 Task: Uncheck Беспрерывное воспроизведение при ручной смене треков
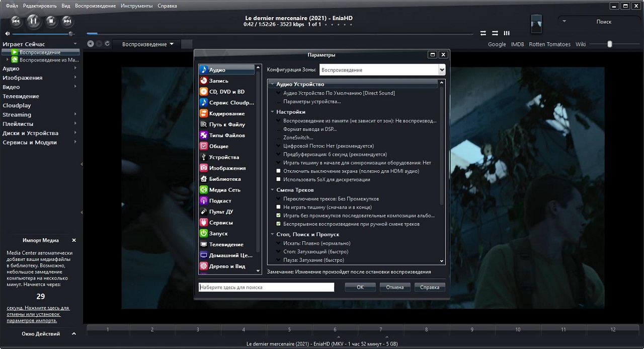[x=279, y=224]
